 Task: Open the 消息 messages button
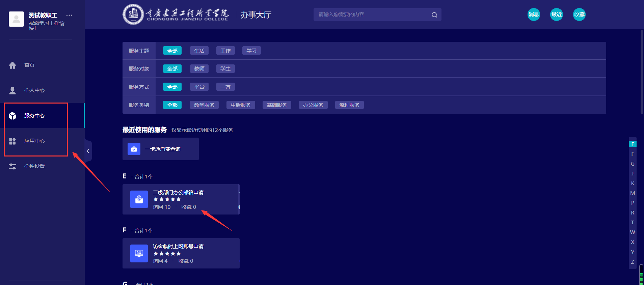pyautogui.click(x=534, y=15)
